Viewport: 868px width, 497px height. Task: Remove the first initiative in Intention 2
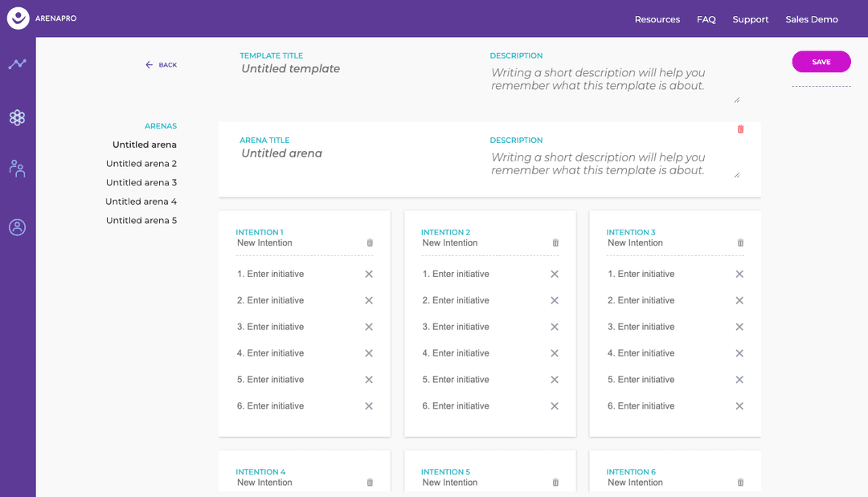554,273
